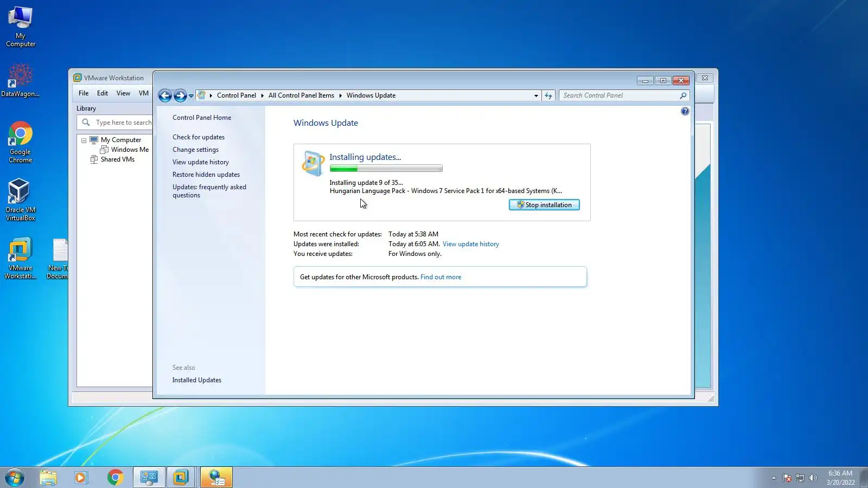Viewport: 868px width, 488px height.
Task: Go to Control Panel Home
Action: pos(202,118)
